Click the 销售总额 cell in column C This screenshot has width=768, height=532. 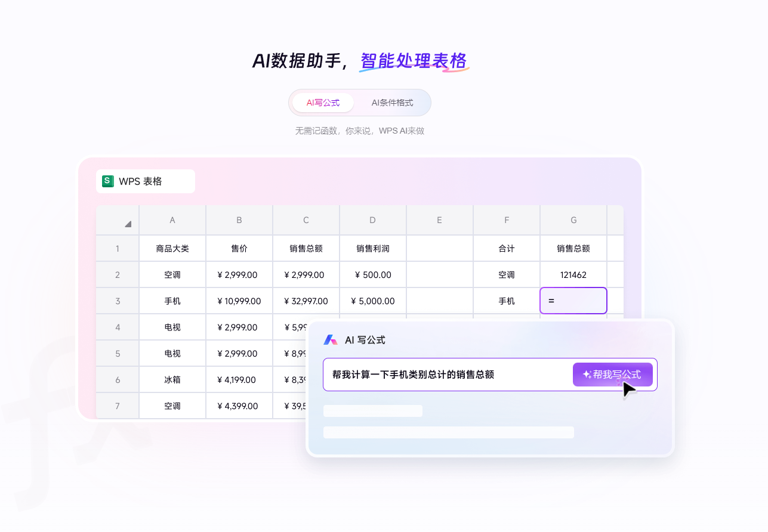point(306,249)
